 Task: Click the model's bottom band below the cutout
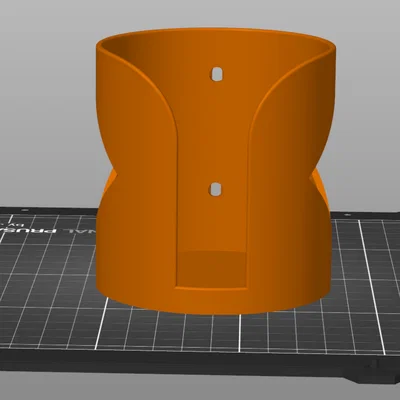(212, 301)
